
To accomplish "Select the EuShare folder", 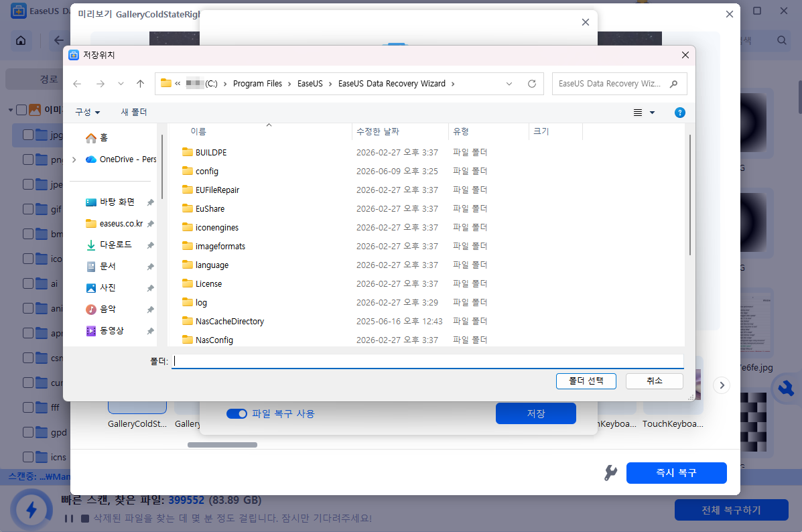I will click(x=204, y=208).
